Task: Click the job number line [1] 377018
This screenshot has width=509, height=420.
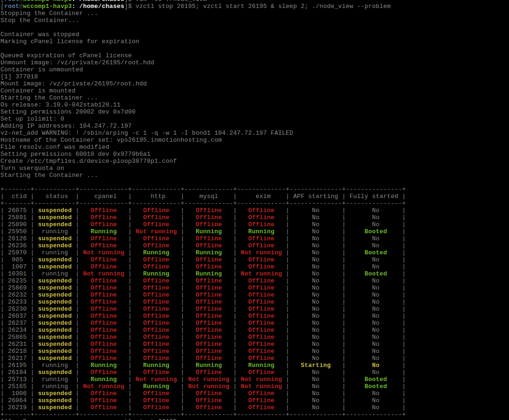Action: [19, 76]
